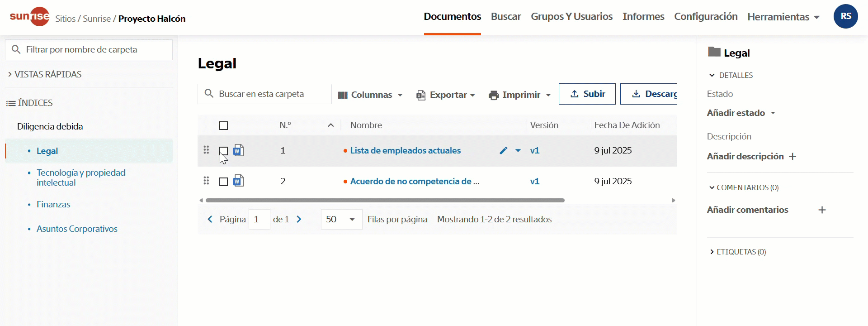Click the Sunrise logo
868x326 pixels.
30,17
